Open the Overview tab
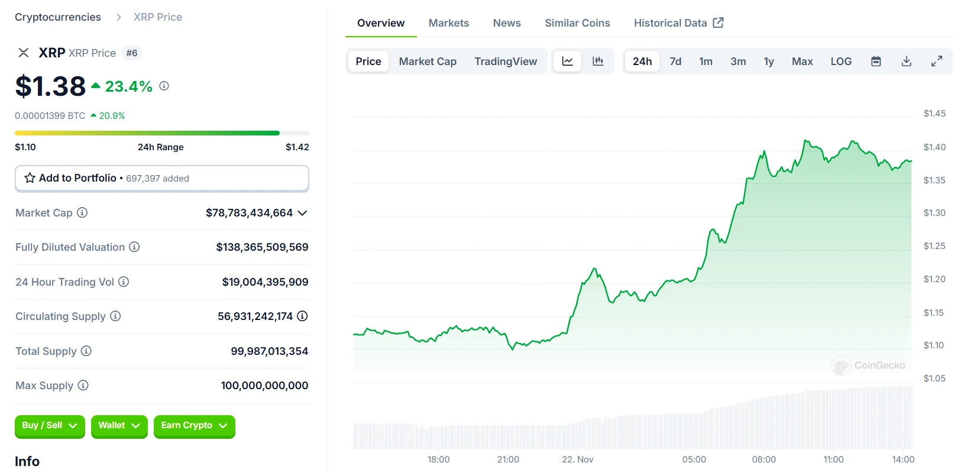The image size is (980, 469). point(381,23)
